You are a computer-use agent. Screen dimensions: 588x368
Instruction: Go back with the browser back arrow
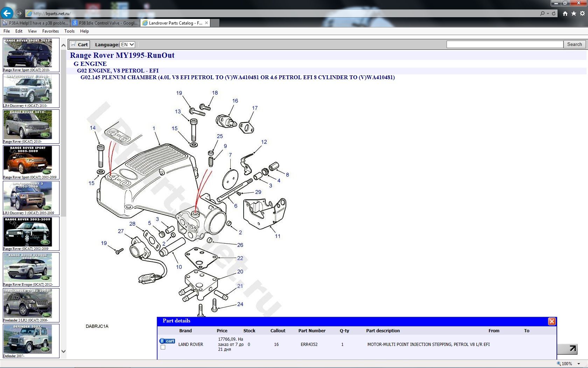click(x=7, y=13)
